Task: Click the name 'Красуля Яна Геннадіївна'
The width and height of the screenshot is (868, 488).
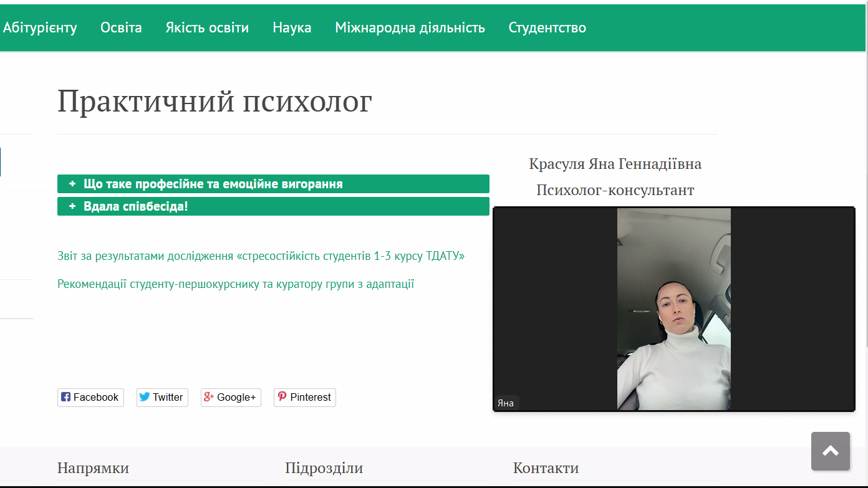Action: [615, 164]
